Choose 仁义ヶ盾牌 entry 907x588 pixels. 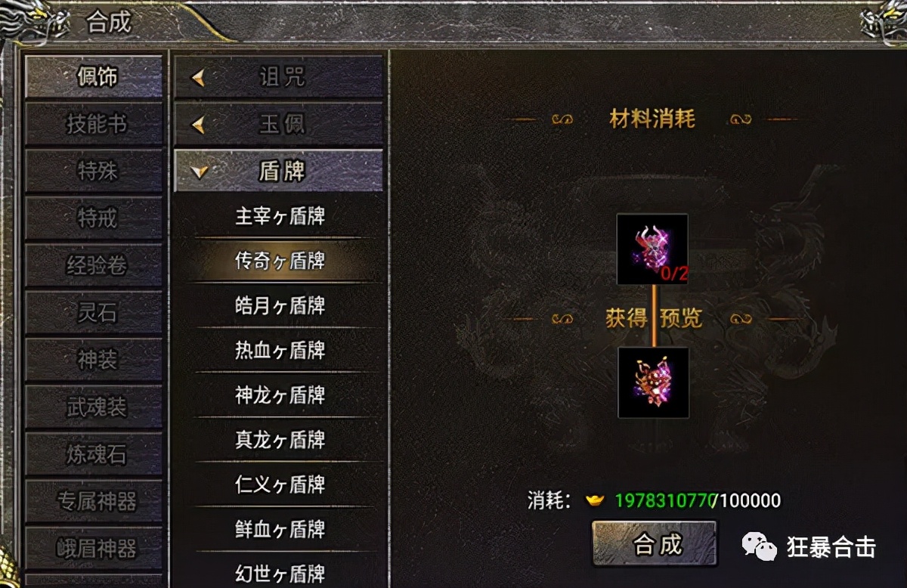coord(280,484)
